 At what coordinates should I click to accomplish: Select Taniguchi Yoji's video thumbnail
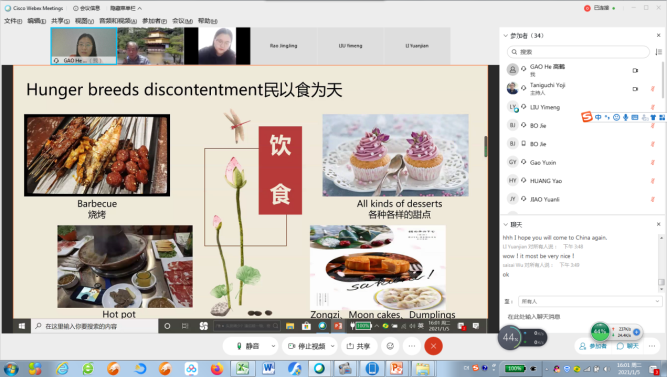[x=151, y=46]
